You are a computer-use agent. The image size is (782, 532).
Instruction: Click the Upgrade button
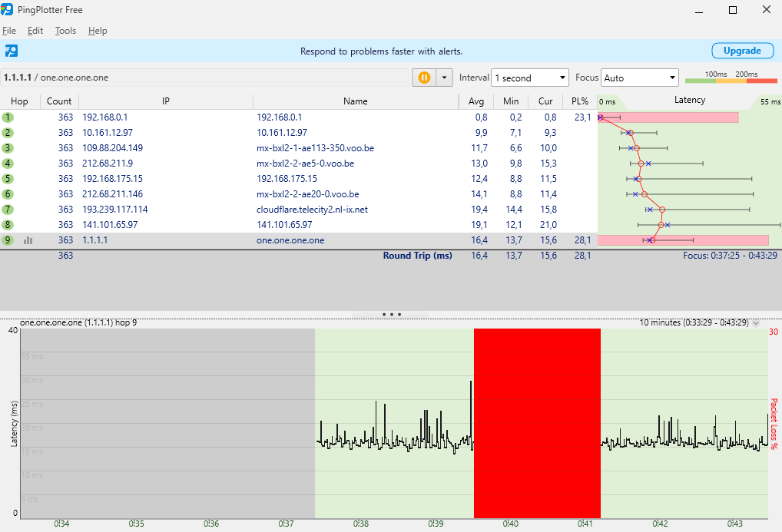(x=742, y=51)
